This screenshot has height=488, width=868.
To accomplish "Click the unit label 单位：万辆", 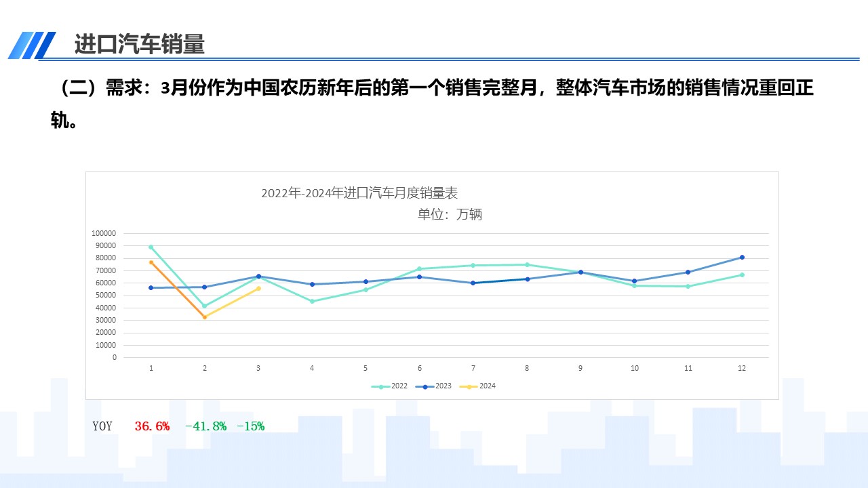I will pos(450,215).
